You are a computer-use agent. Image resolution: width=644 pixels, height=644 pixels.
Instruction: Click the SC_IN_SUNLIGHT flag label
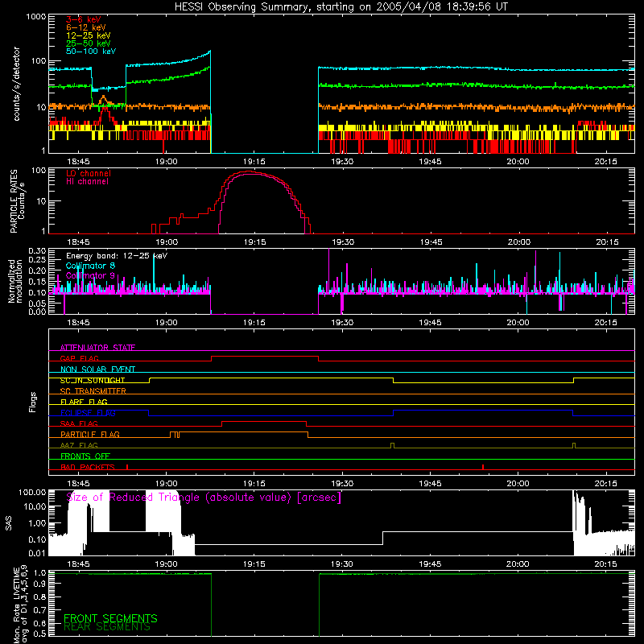point(93,380)
